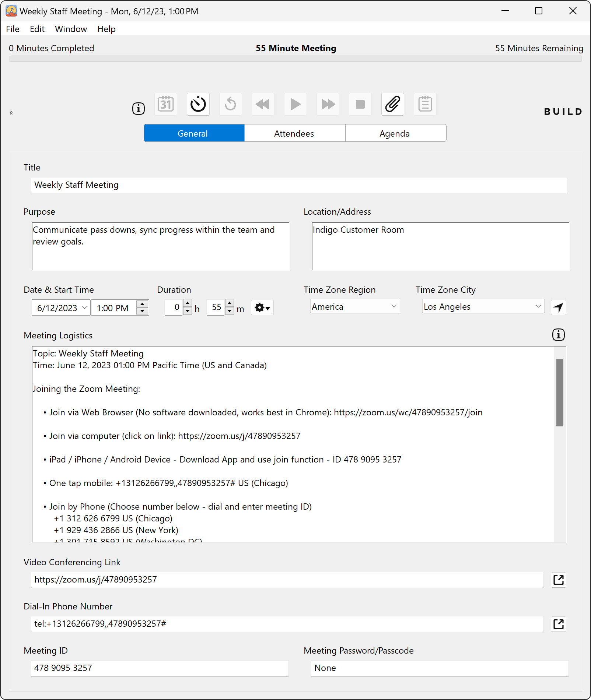Switch to the Attendees tab

pyautogui.click(x=294, y=133)
